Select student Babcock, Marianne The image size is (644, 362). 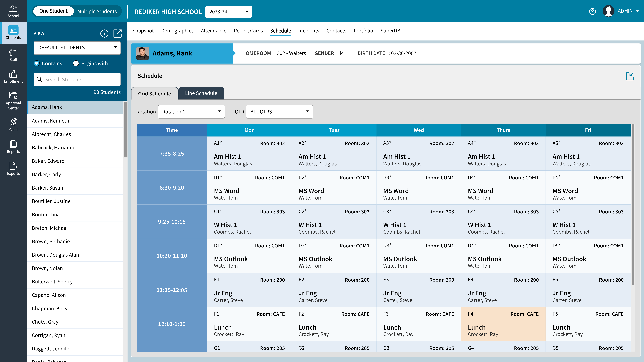coord(53,147)
